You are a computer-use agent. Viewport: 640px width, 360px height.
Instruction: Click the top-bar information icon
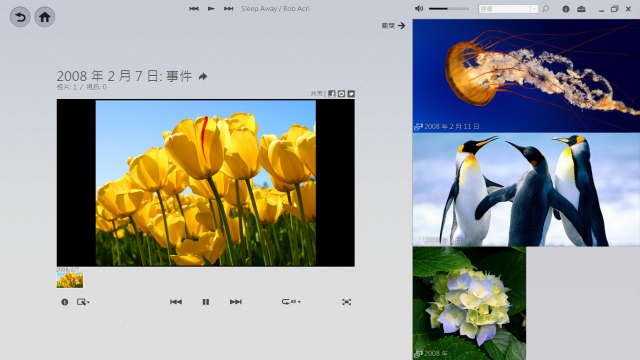[566, 9]
